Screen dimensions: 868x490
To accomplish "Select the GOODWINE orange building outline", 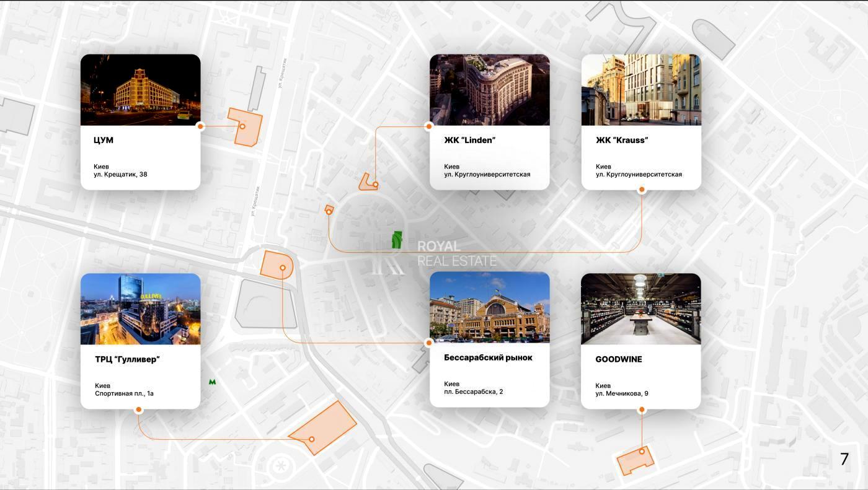I will 635,460.
